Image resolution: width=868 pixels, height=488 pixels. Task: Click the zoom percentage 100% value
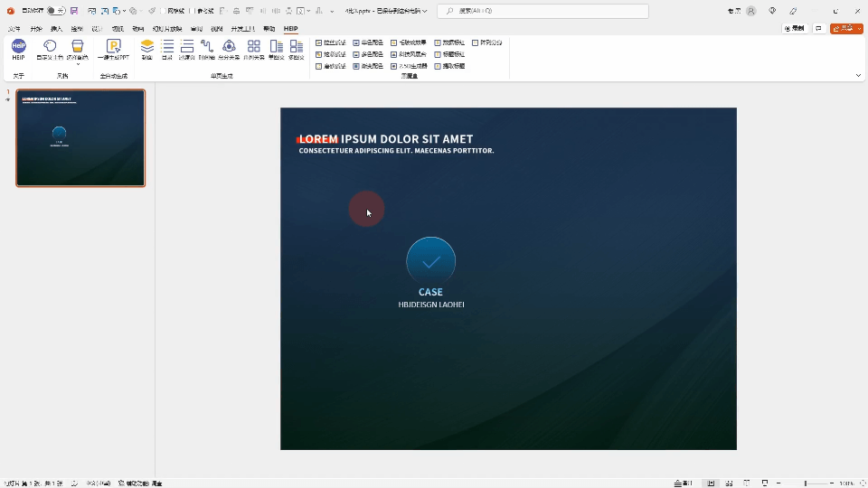click(x=846, y=483)
